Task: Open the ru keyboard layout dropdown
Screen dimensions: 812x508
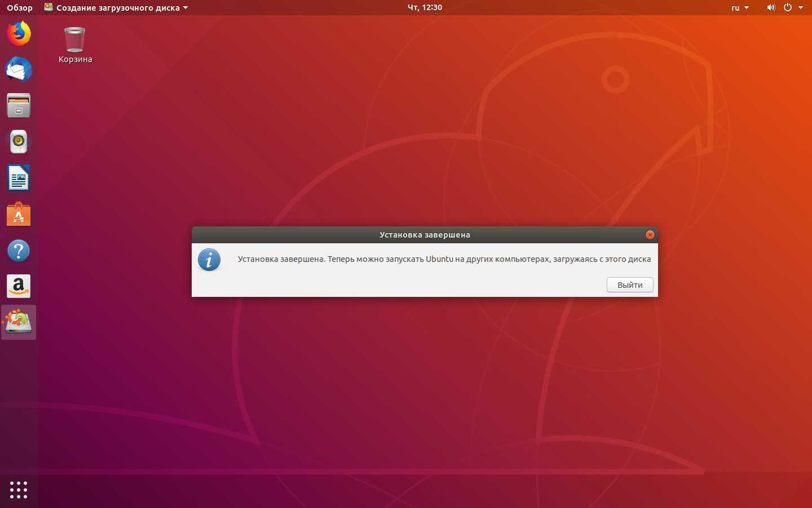Action: point(740,7)
